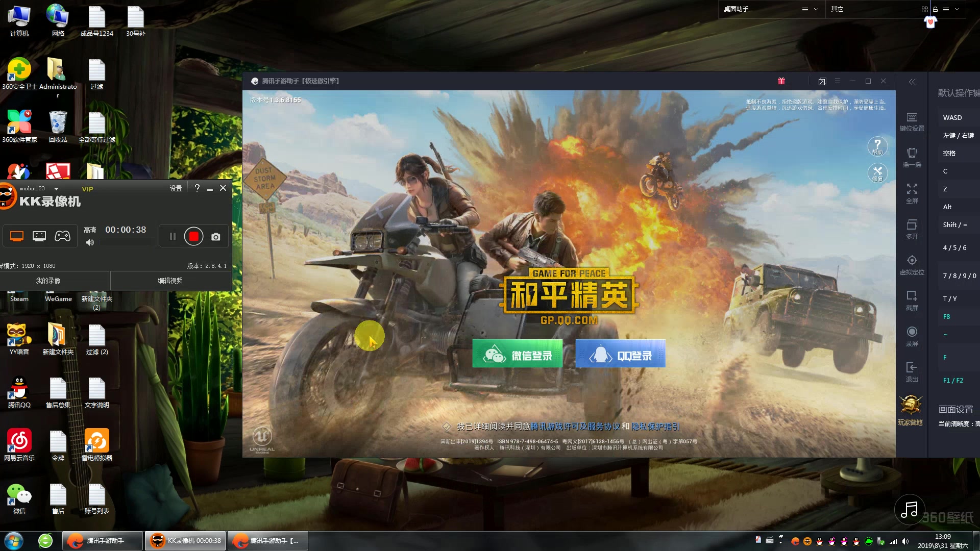Viewport: 980px width, 551px height.
Task: Capture a snapshot with the KK录像机 camera icon
Action: [216, 237]
